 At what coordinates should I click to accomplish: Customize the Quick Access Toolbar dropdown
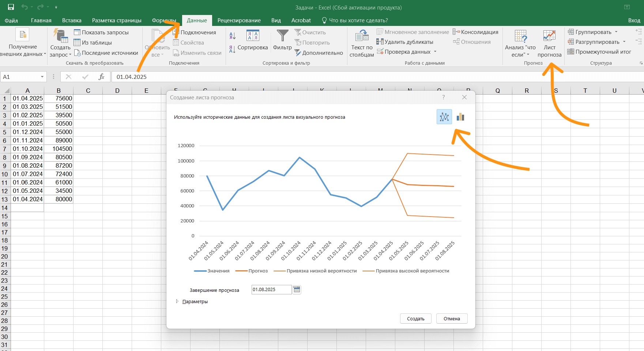click(x=56, y=7)
